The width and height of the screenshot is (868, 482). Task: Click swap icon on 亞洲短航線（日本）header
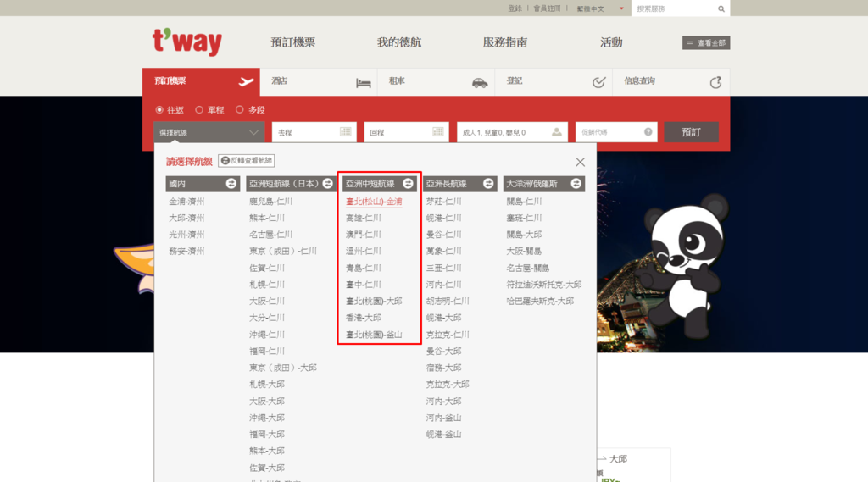coord(328,183)
